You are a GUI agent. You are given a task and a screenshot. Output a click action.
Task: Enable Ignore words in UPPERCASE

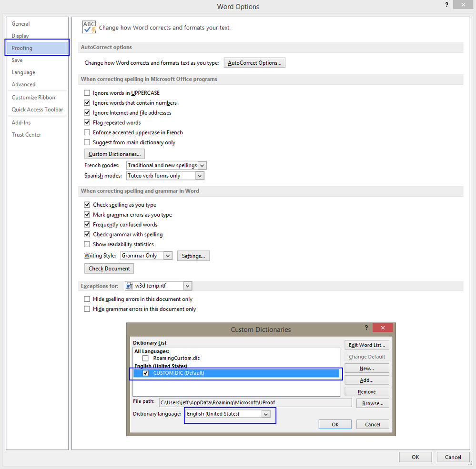(87, 93)
